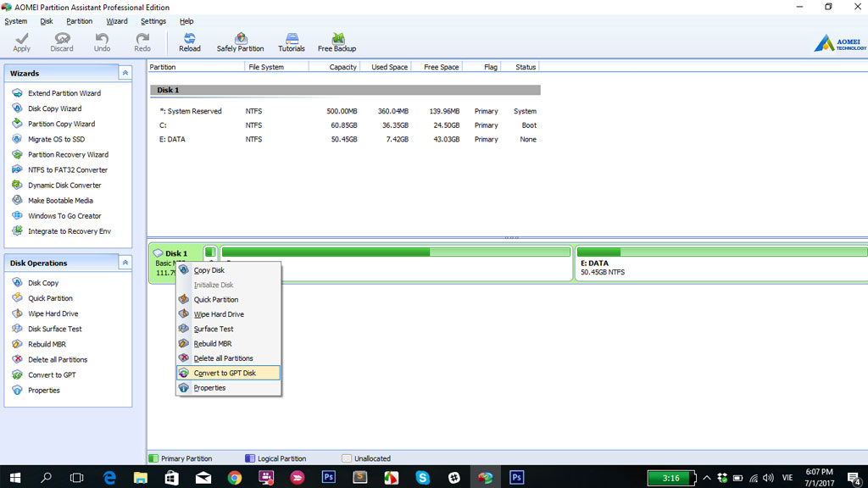Open the Disk menu

47,21
